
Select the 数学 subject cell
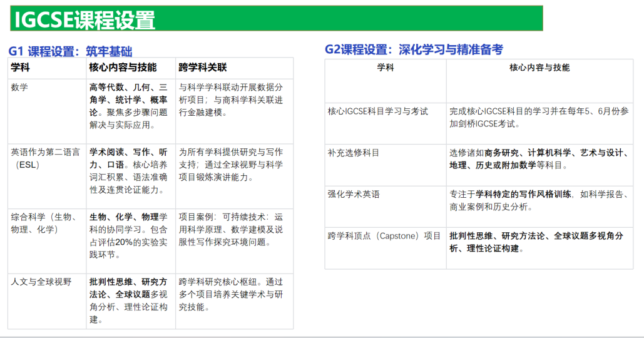point(47,111)
